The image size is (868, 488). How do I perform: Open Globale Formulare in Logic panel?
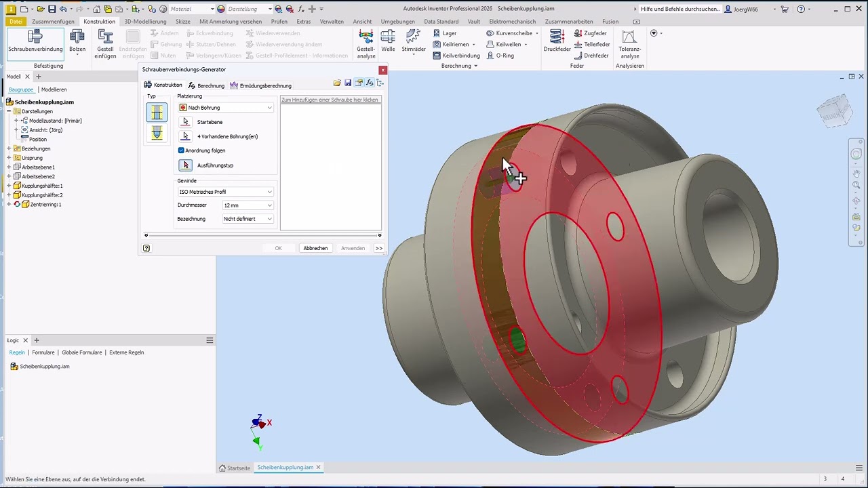(82, 352)
